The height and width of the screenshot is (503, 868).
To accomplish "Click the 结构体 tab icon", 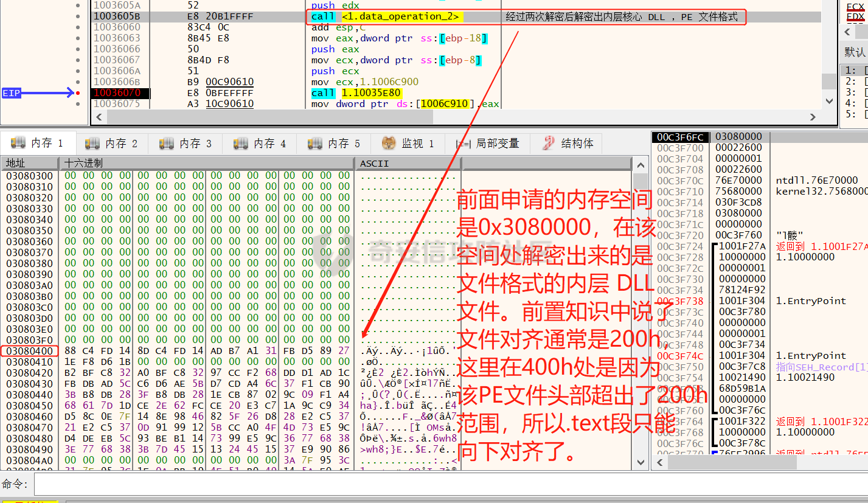I will (549, 144).
